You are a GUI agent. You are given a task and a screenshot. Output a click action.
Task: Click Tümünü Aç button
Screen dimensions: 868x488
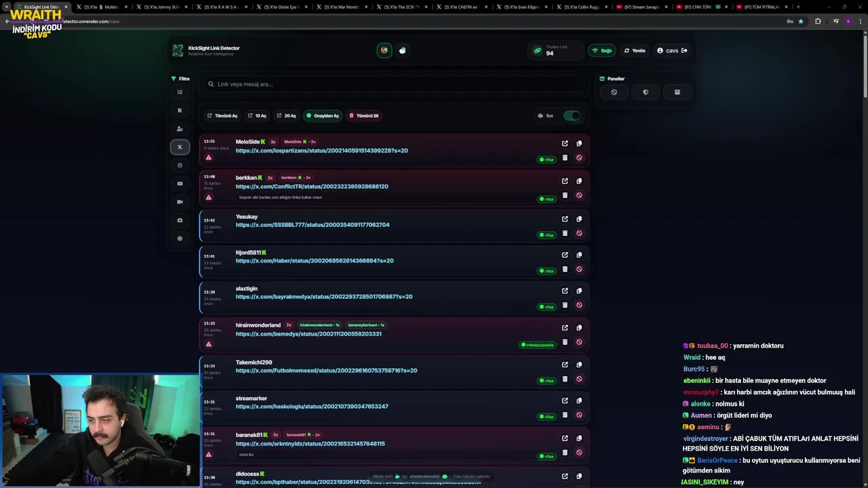222,116
